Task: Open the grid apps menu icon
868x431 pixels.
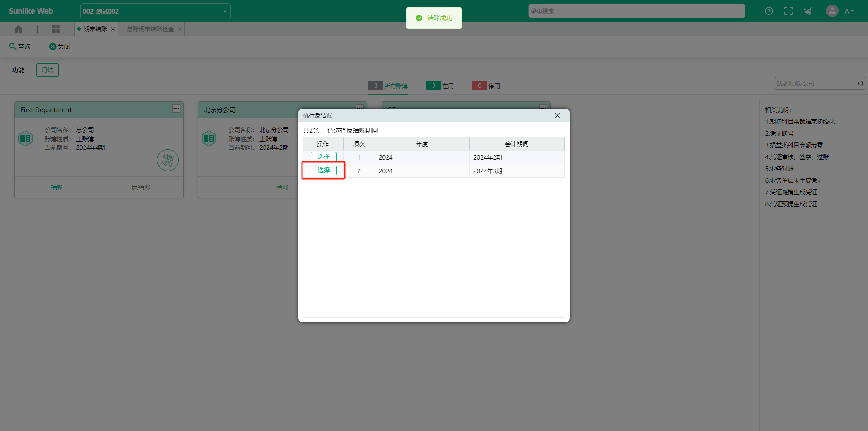Action: pos(56,29)
